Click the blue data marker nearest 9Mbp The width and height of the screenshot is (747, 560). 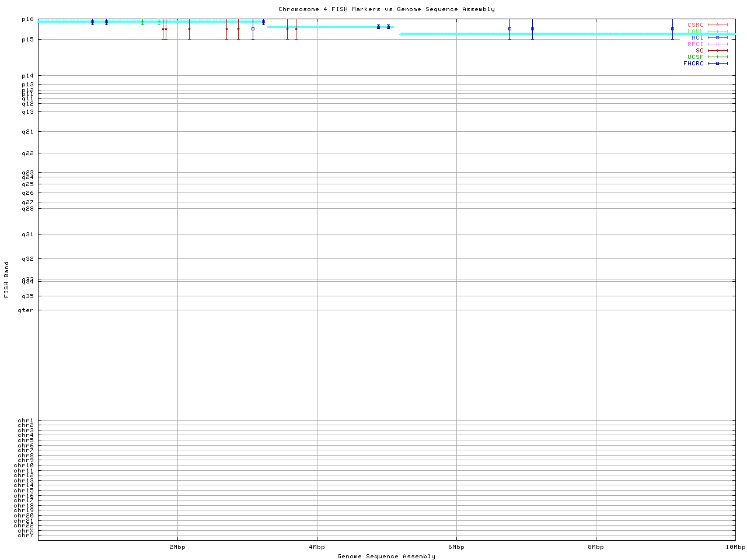tap(672, 29)
